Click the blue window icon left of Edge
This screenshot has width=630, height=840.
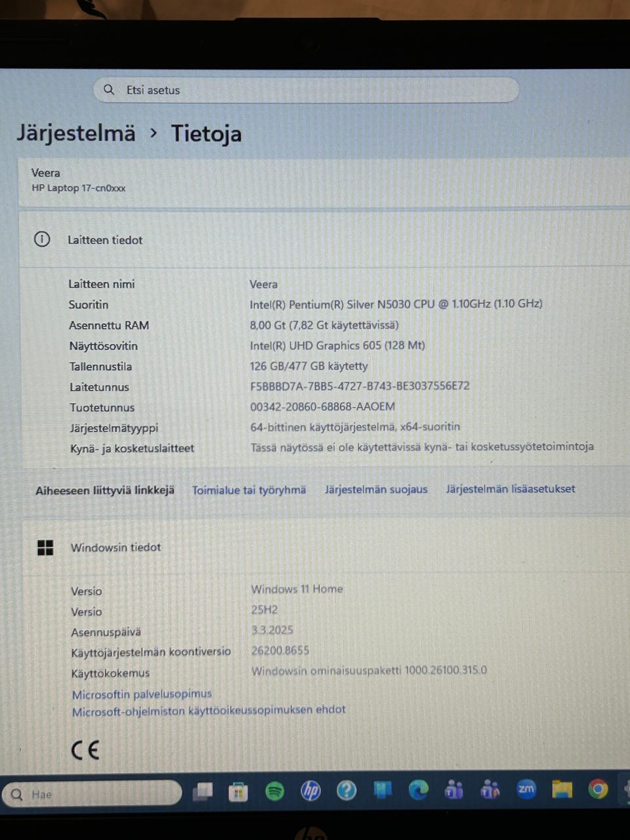coord(383,790)
